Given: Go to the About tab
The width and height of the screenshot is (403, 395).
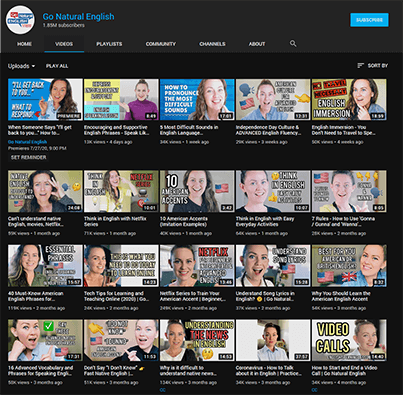Looking at the screenshot, I should pos(257,44).
